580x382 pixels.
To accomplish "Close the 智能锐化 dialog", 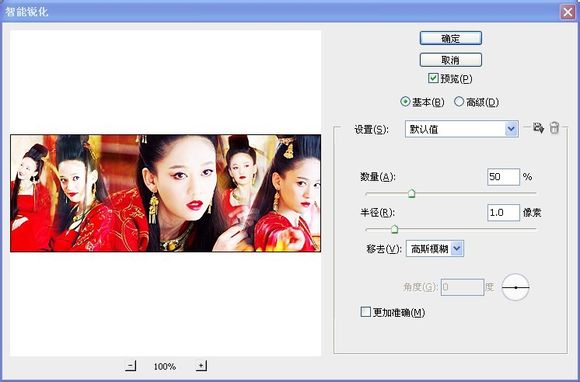I will (567, 12).
